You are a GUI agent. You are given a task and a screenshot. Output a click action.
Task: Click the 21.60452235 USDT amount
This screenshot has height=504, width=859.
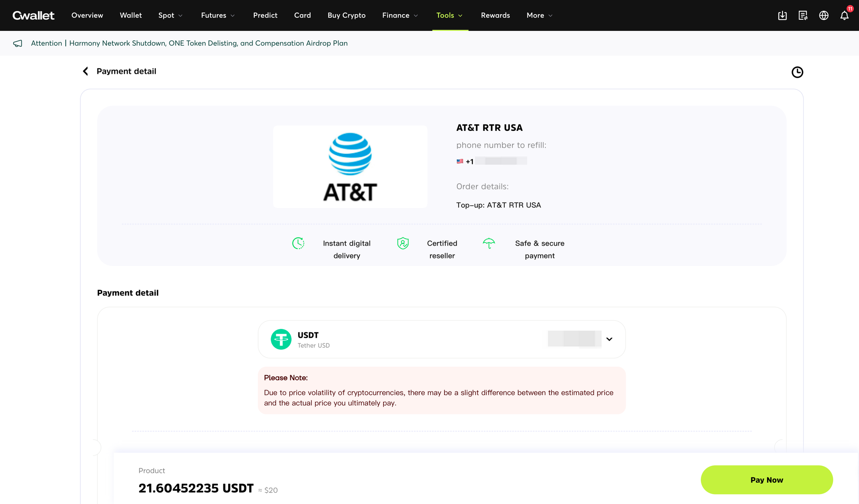pos(196,489)
